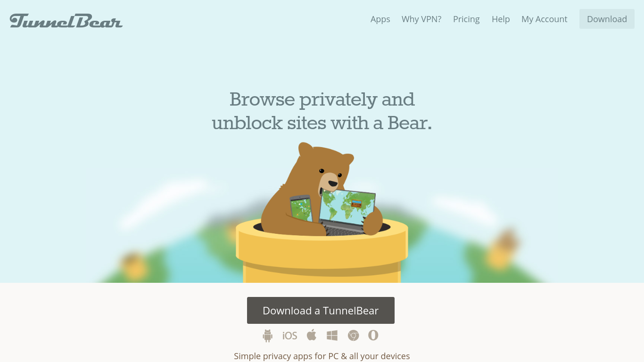Choose the Apple macOS icon
This screenshot has width=644, height=362.
pos(312,335)
